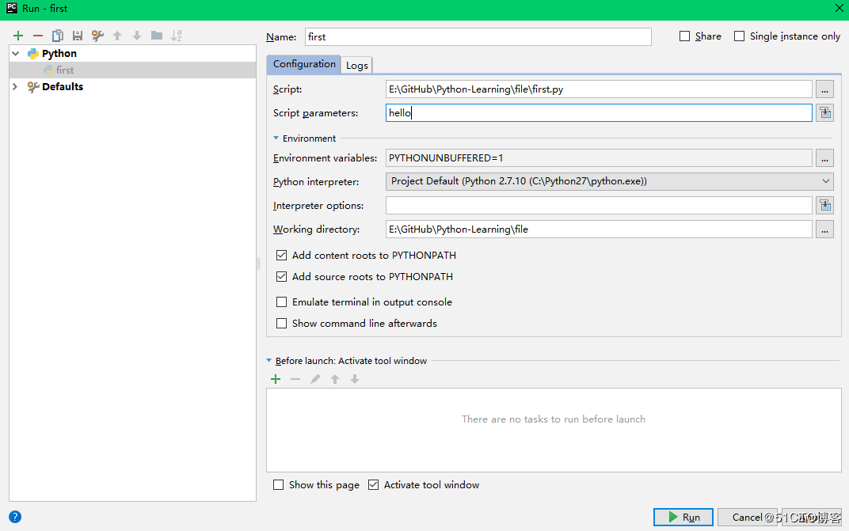
Task: Click the Run button
Action: pyautogui.click(x=683, y=517)
